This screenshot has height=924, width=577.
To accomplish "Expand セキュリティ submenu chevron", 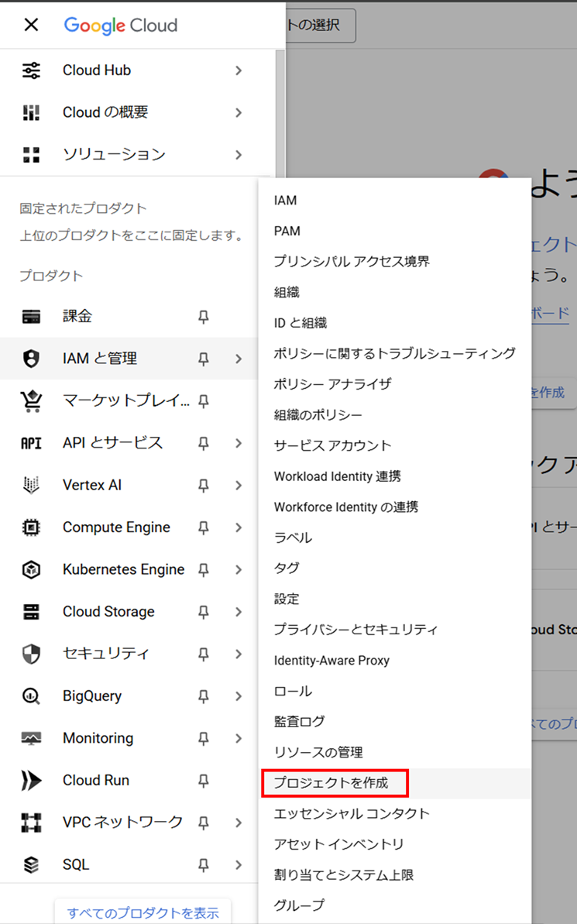I will pos(238,654).
